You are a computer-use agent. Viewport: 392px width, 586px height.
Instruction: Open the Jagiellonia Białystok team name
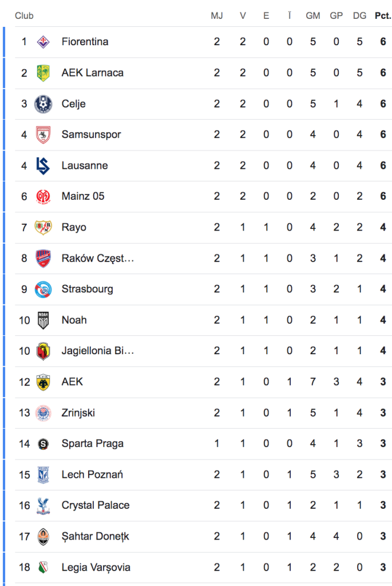97,351
